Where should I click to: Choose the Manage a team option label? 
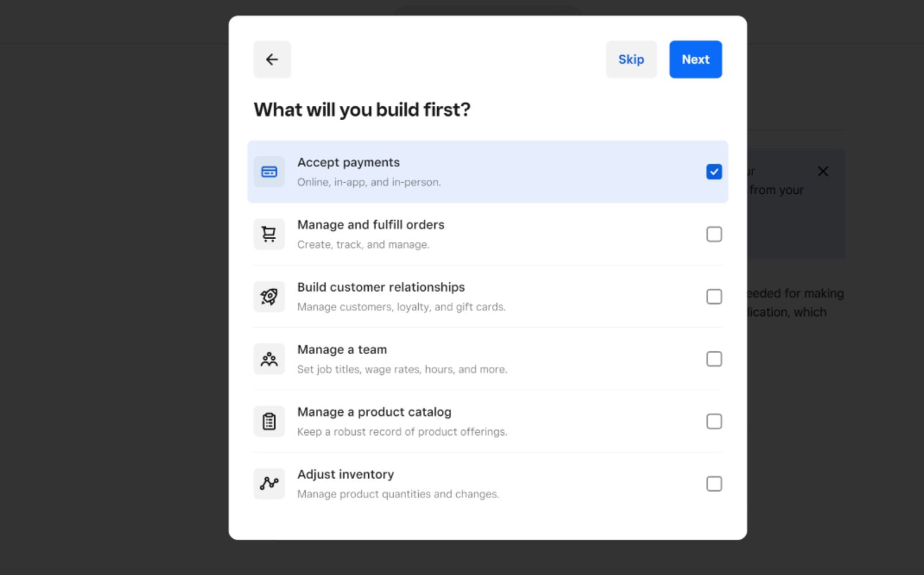pos(342,350)
